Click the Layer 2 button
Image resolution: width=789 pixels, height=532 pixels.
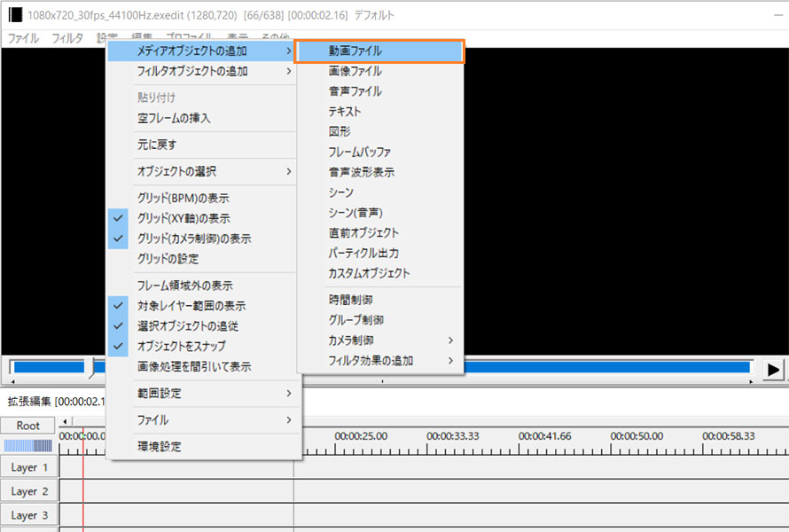tap(29, 491)
